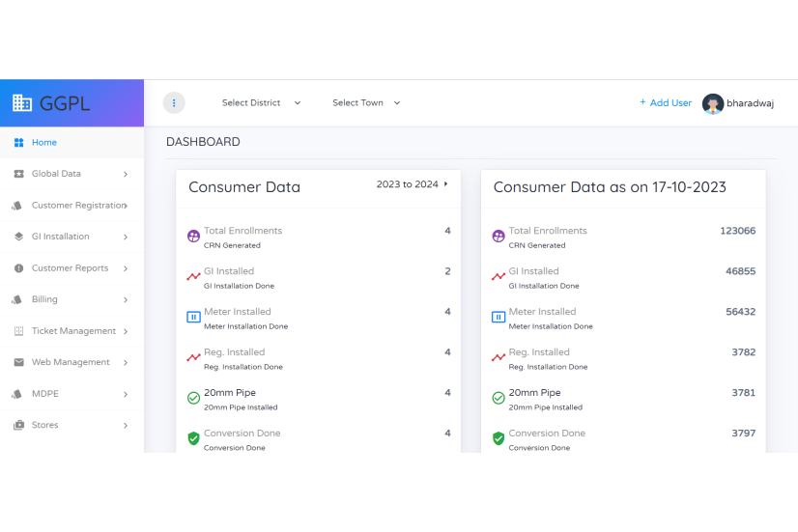Open the three-dot menu button
The width and height of the screenshot is (798, 532).
pyautogui.click(x=174, y=102)
